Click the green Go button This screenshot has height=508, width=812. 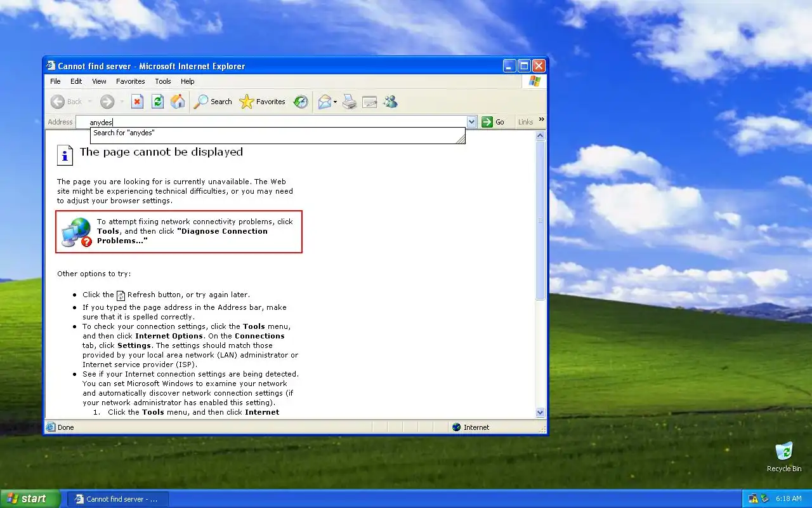click(493, 122)
